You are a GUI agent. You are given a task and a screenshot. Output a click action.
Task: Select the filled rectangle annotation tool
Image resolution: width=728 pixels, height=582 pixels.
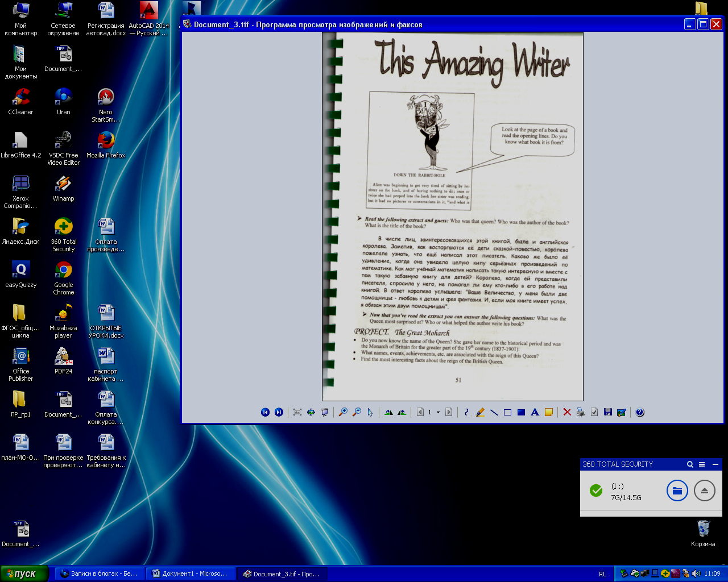click(x=521, y=412)
